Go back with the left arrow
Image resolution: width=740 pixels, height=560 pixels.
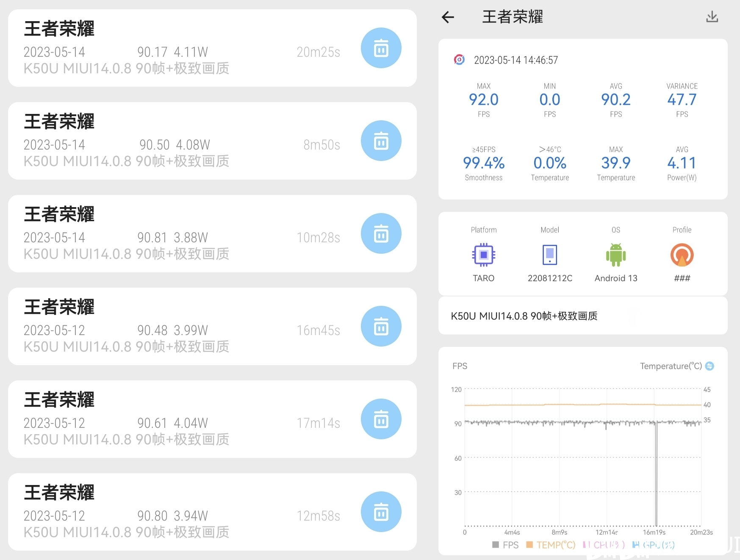[x=448, y=17]
